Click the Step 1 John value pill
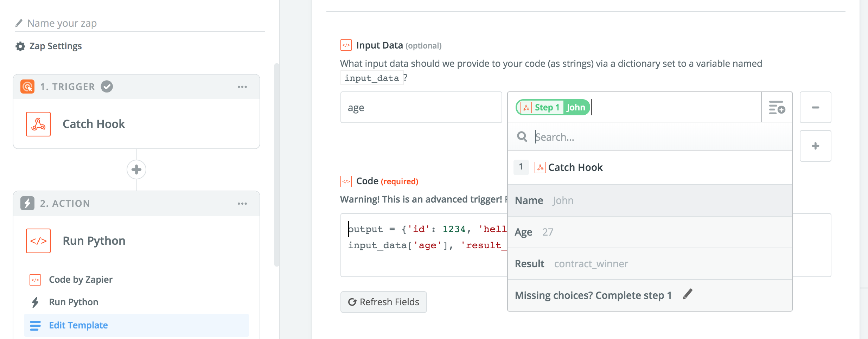 553,108
